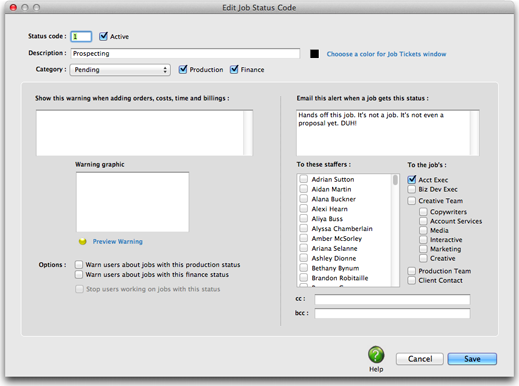This screenshot has height=386, width=519.
Task: Click the email alert text area scrollbar
Action: click(x=475, y=133)
